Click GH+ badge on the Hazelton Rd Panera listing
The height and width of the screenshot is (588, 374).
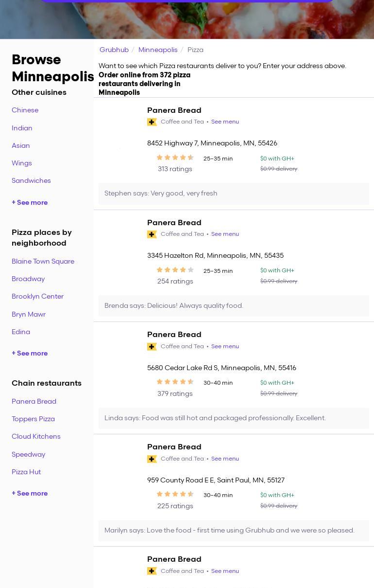click(x=152, y=234)
